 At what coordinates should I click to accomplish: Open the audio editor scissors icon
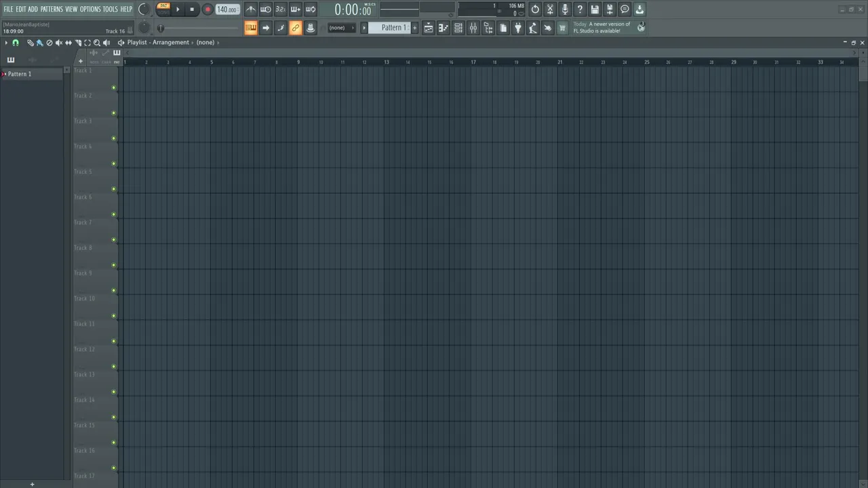coord(550,9)
